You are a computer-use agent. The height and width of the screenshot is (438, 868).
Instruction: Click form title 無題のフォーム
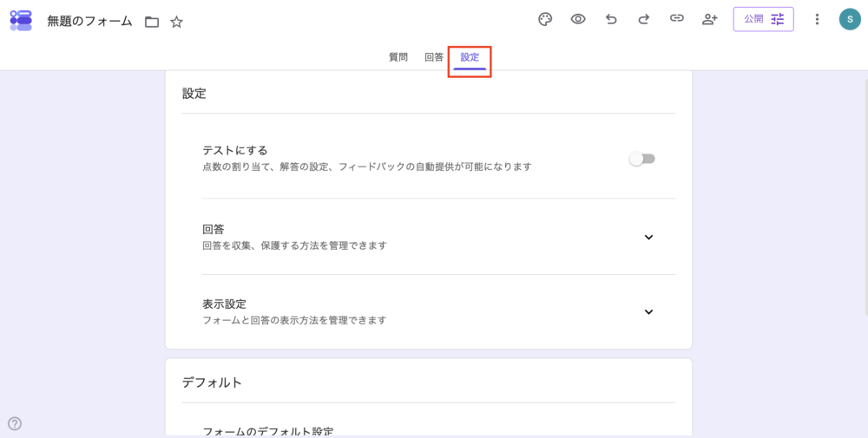89,22
